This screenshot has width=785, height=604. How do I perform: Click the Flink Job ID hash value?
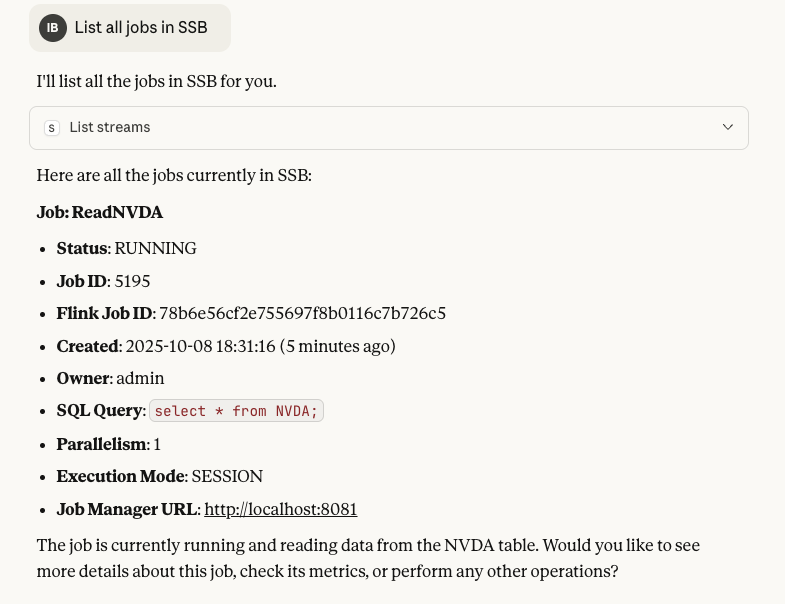point(302,313)
